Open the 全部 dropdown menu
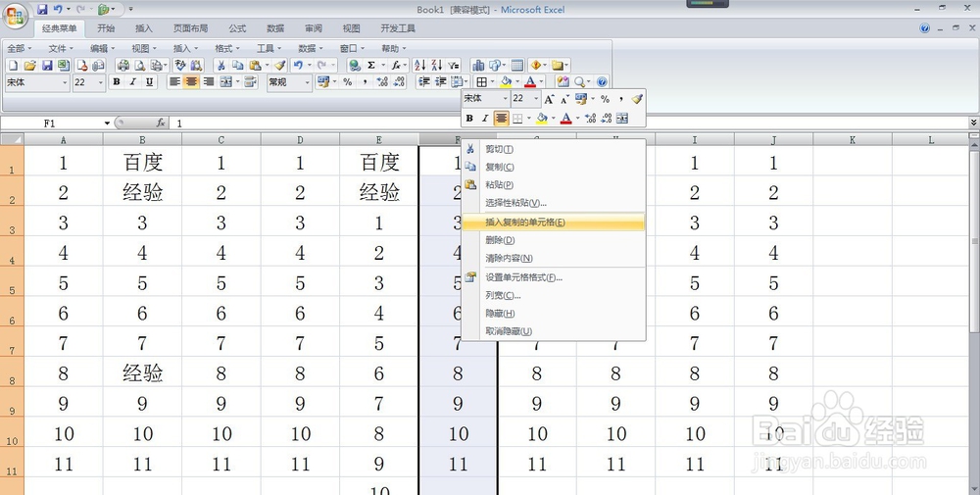The image size is (980, 495). tap(19, 48)
